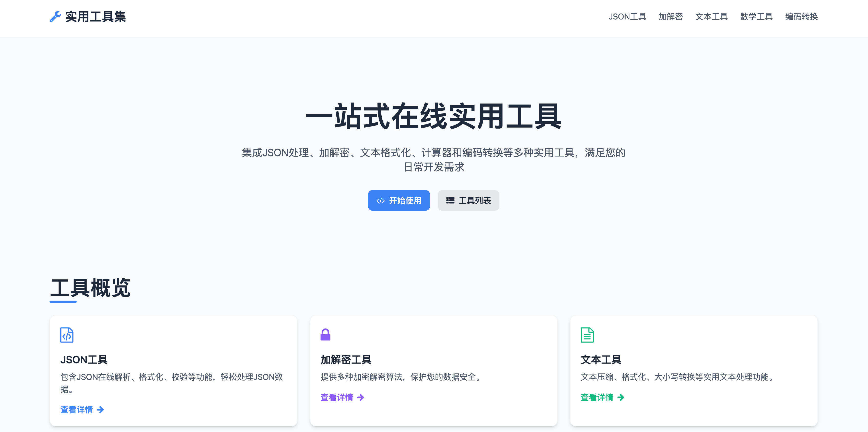Select the JSON code file icon
Viewport: 868px width, 432px height.
click(x=67, y=335)
